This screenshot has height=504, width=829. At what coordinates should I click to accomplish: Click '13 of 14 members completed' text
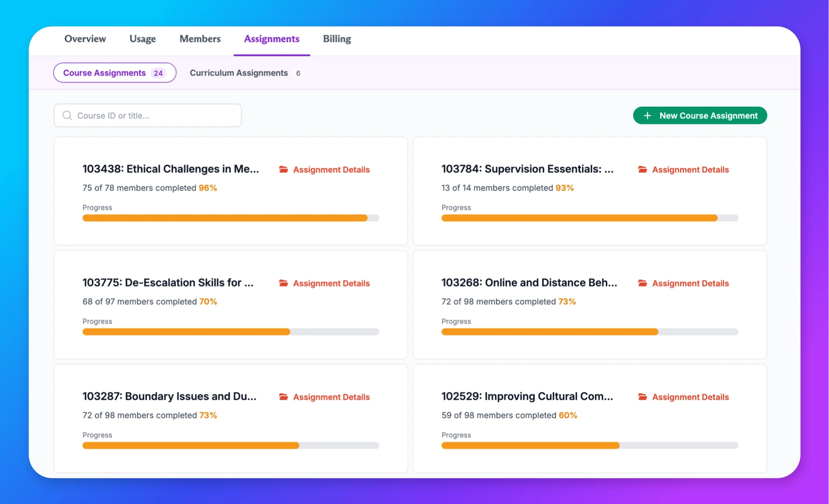[497, 188]
